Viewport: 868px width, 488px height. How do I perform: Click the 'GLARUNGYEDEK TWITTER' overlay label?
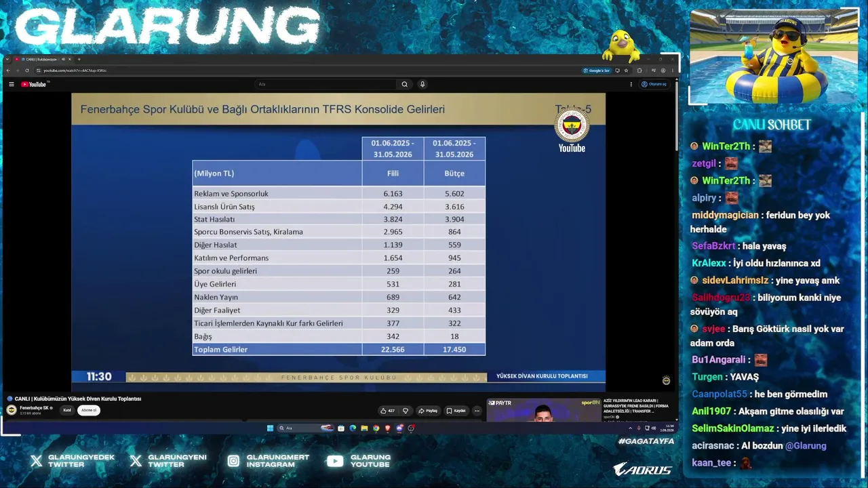(81, 461)
